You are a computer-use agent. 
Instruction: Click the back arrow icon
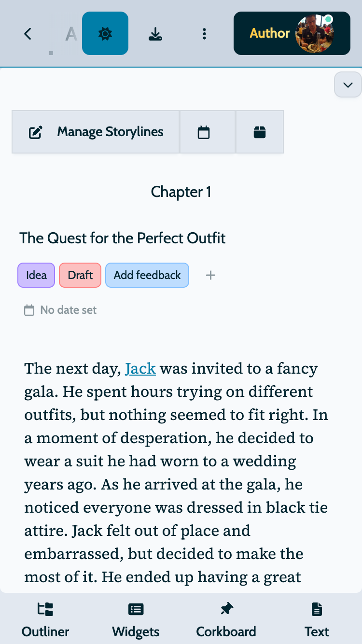coord(28,34)
